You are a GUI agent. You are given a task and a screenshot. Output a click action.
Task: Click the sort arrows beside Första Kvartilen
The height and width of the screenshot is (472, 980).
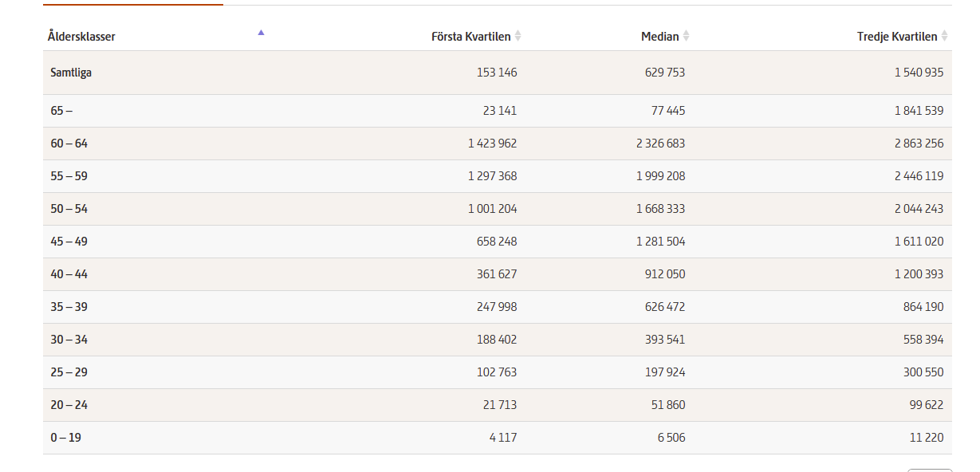[x=518, y=36]
